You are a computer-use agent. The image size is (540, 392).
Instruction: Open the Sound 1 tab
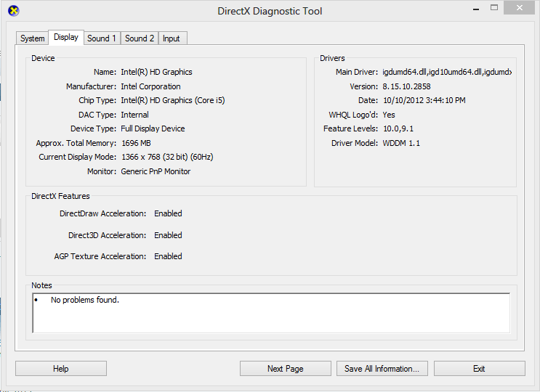pyautogui.click(x=102, y=38)
